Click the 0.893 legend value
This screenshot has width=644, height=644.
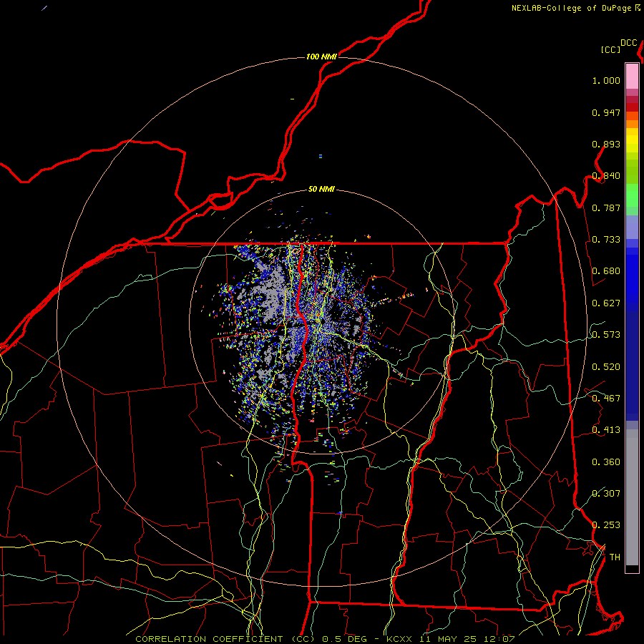[606, 144]
